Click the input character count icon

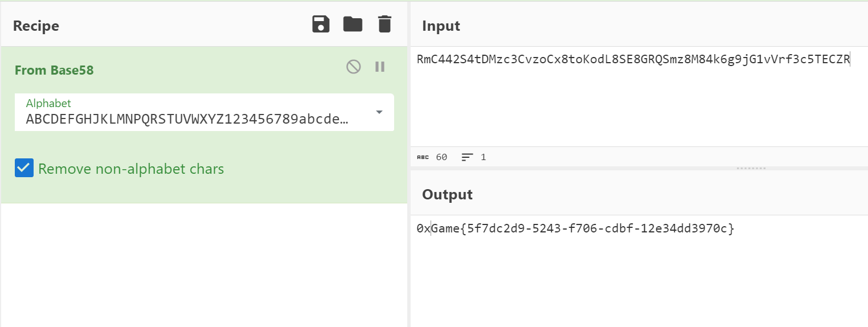[422, 157]
